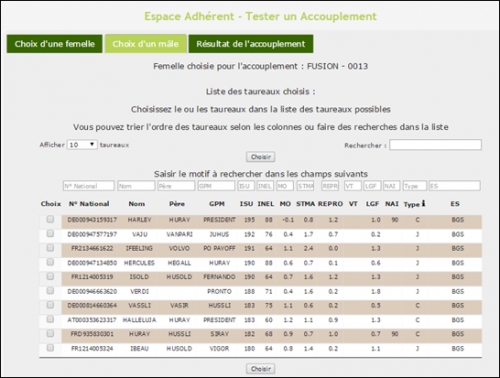The height and width of the screenshot is (378, 500).
Task: Click the Type filter field
Action: pos(415,186)
